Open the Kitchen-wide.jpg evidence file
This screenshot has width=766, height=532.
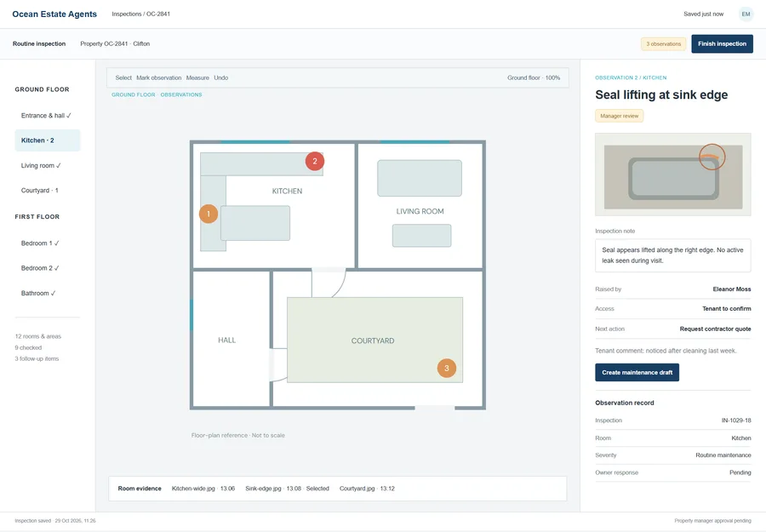coord(203,489)
